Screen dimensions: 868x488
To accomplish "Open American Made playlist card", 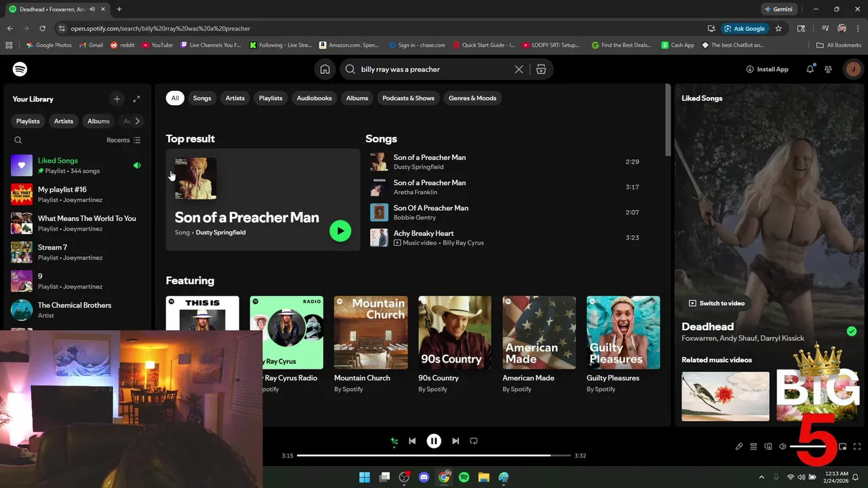I will (x=539, y=345).
